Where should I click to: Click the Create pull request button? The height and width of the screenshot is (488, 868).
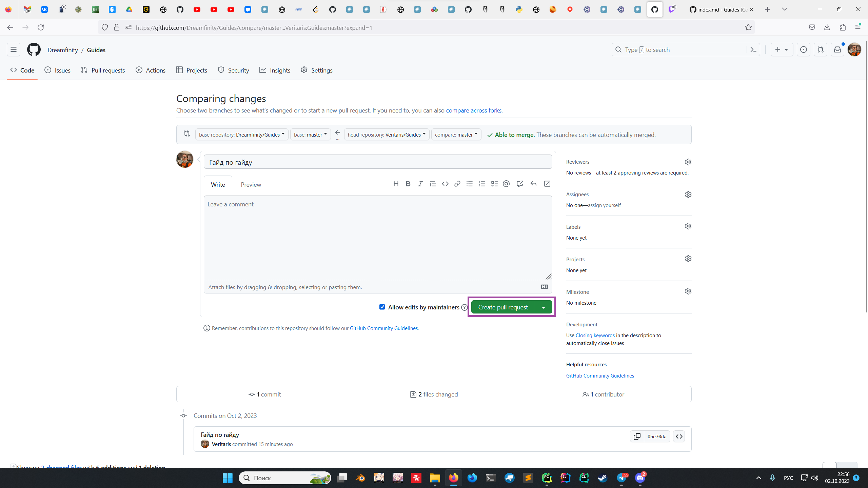pyautogui.click(x=503, y=307)
